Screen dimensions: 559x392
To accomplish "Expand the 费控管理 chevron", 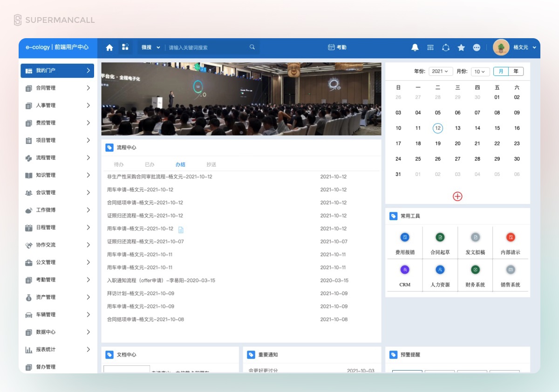I will point(88,123).
